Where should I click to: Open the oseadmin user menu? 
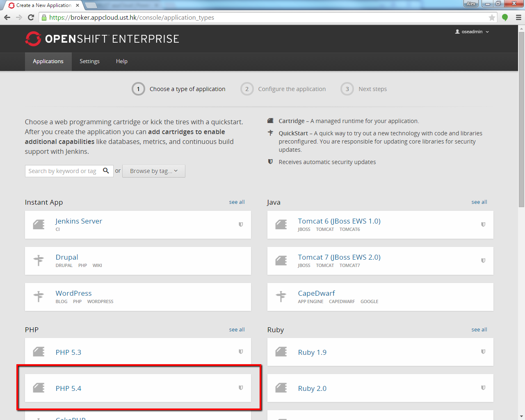point(472,32)
